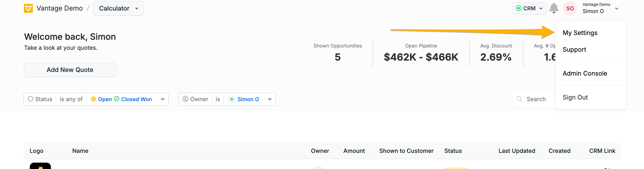
Task: Click the Vantage yellow logo icon
Action: tap(28, 8)
